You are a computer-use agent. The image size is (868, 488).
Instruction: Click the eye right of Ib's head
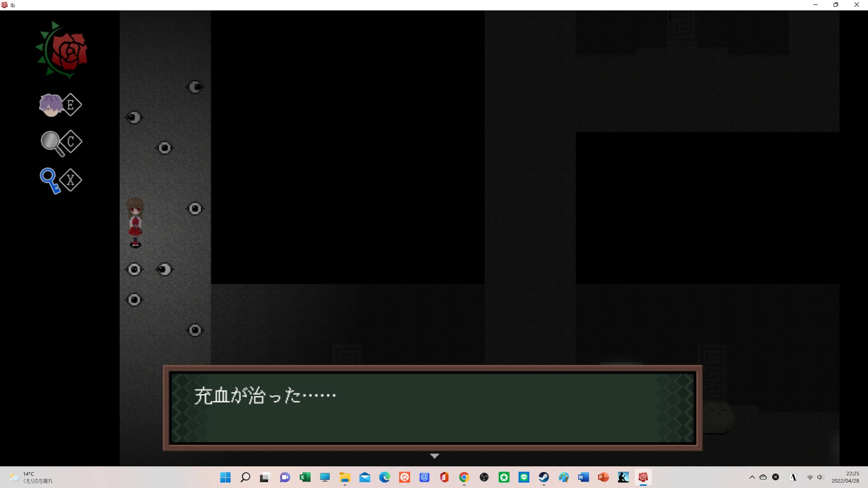point(195,208)
